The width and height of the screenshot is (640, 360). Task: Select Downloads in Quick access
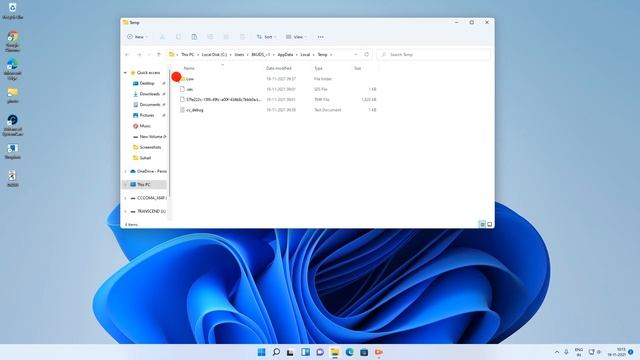[150, 94]
